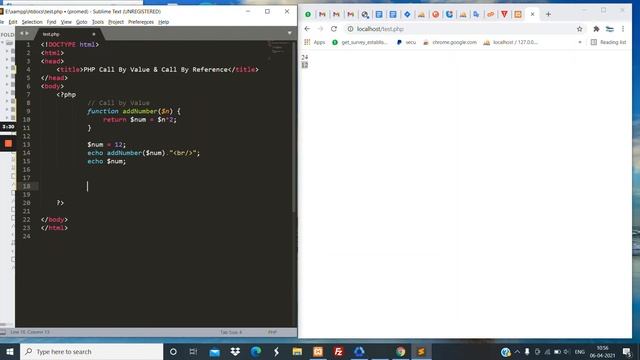The image size is (640, 360).
Task: Switch to the first Gmail Chrome tab
Action: [x=322, y=14]
